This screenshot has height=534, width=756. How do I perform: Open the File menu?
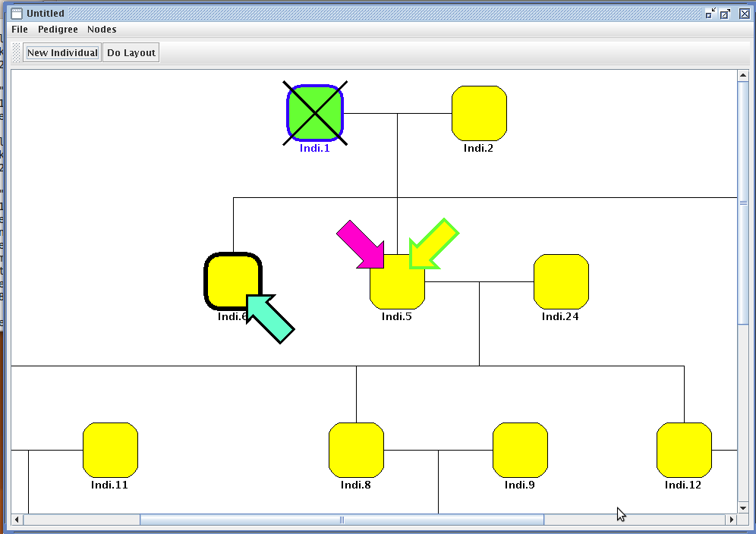[x=20, y=30]
